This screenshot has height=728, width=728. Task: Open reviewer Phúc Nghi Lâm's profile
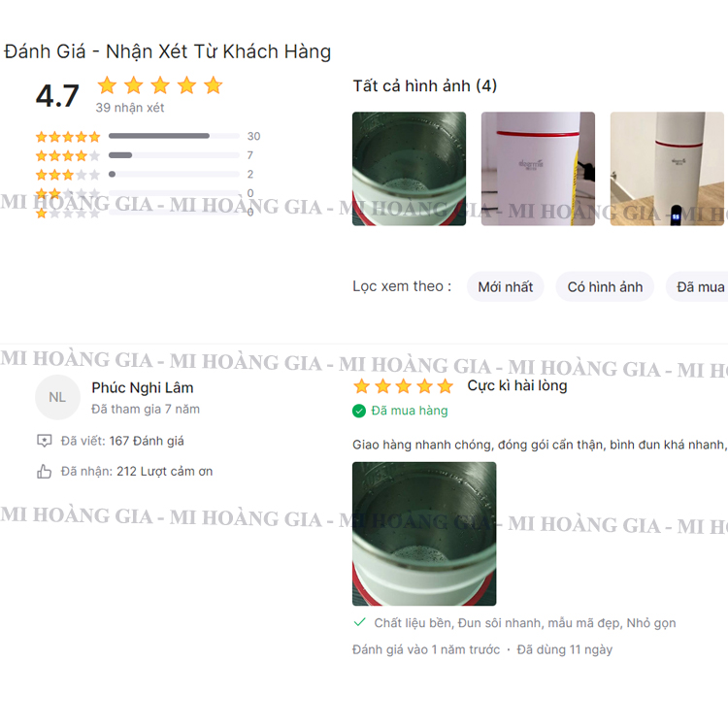click(x=142, y=387)
